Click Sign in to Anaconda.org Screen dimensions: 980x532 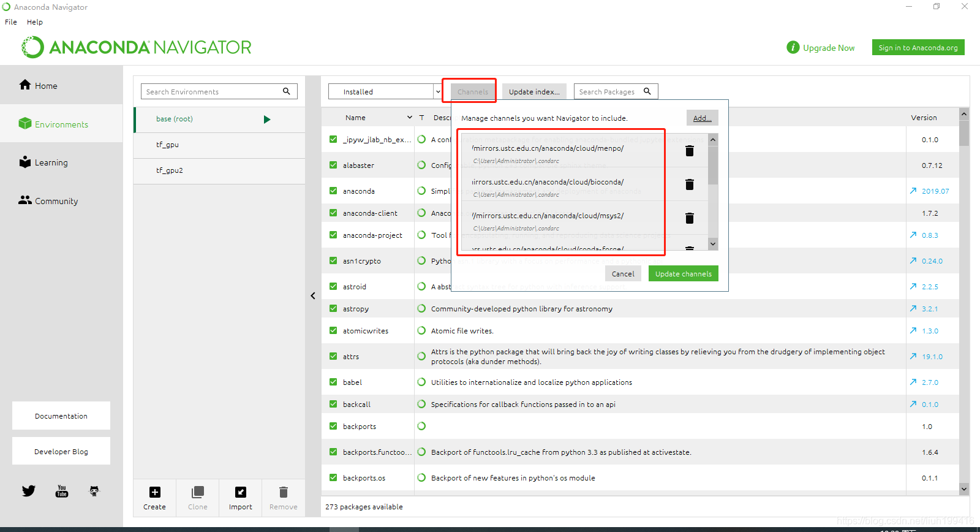click(918, 47)
